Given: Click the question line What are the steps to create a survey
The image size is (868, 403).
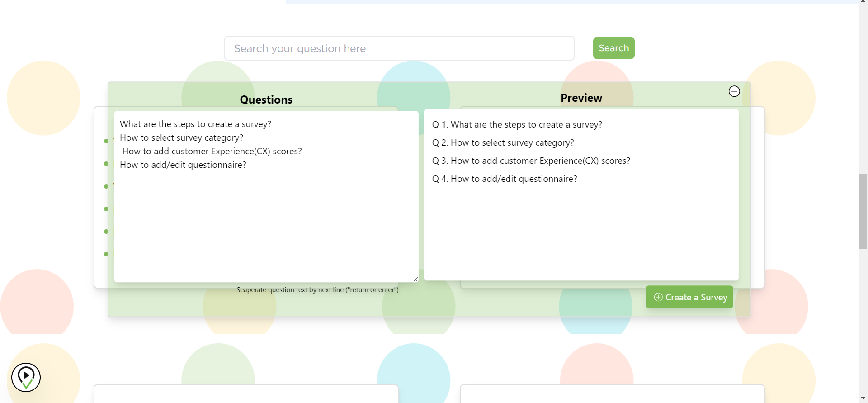Looking at the screenshot, I should pyautogui.click(x=195, y=123).
